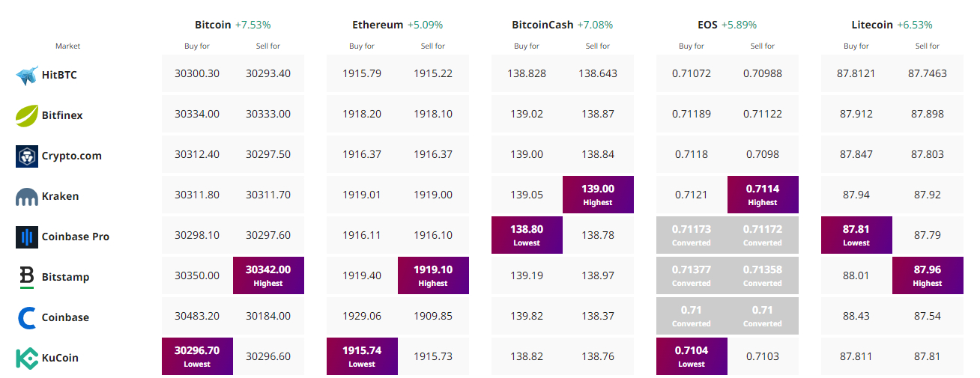Screen dimensions: 980x378
Task: Click HitBTC's Ethereum buy price 1915.79
Action: pos(362,73)
